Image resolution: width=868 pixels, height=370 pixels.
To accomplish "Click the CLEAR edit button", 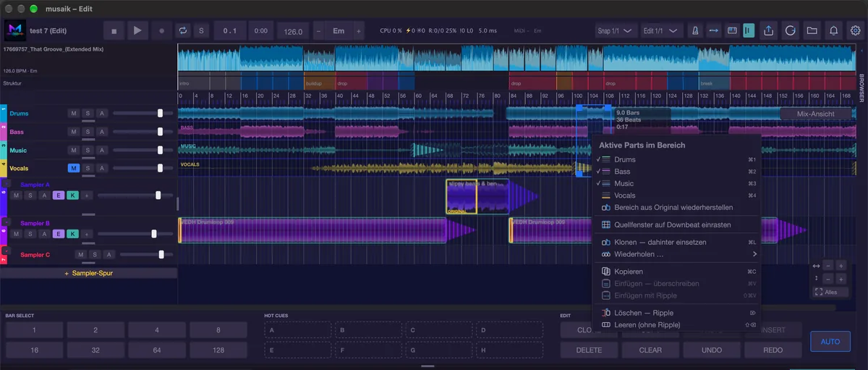I will pos(650,350).
